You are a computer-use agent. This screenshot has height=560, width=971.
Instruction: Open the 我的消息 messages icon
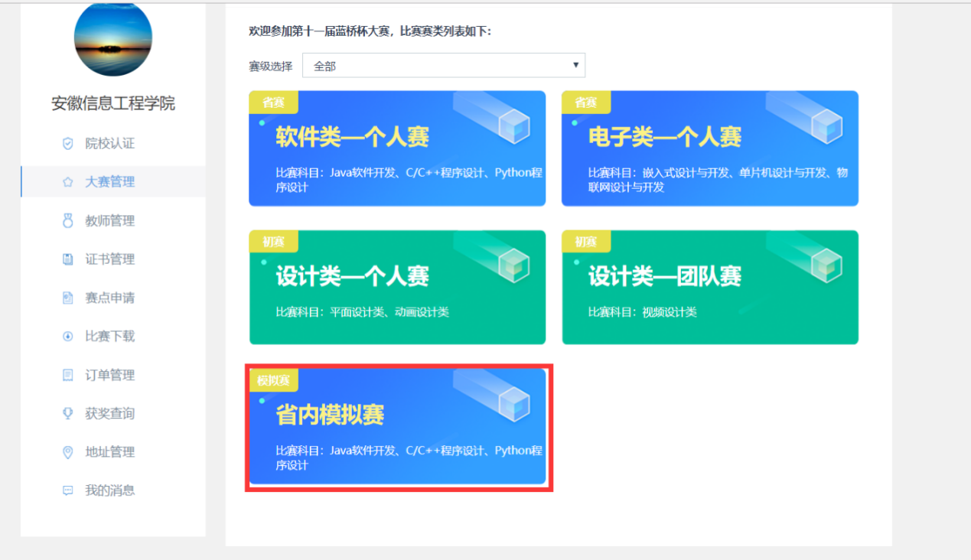67,490
